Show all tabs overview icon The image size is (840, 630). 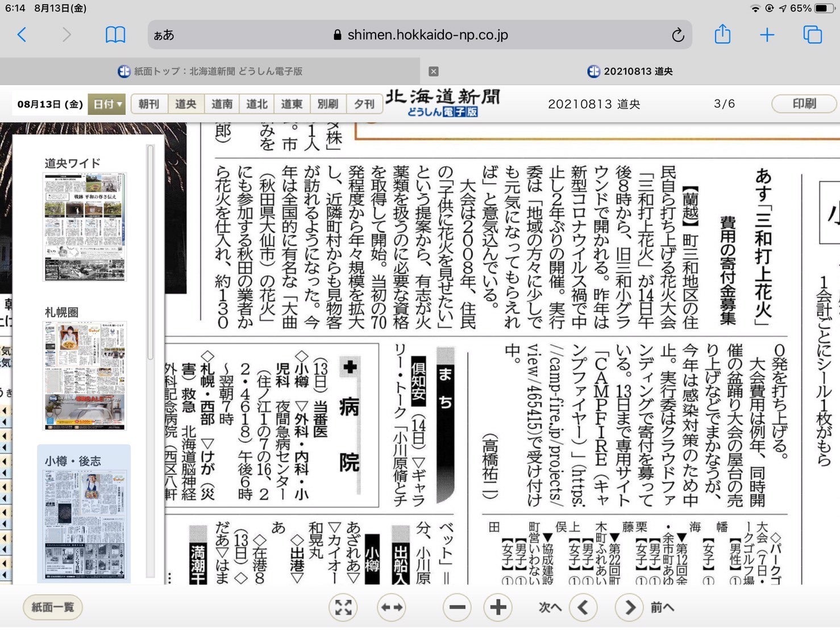(x=812, y=35)
